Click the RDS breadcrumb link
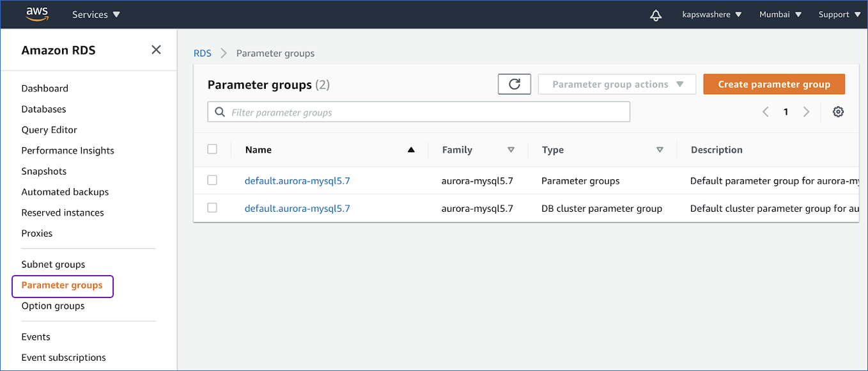868x371 pixels. (x=203, y=53)
